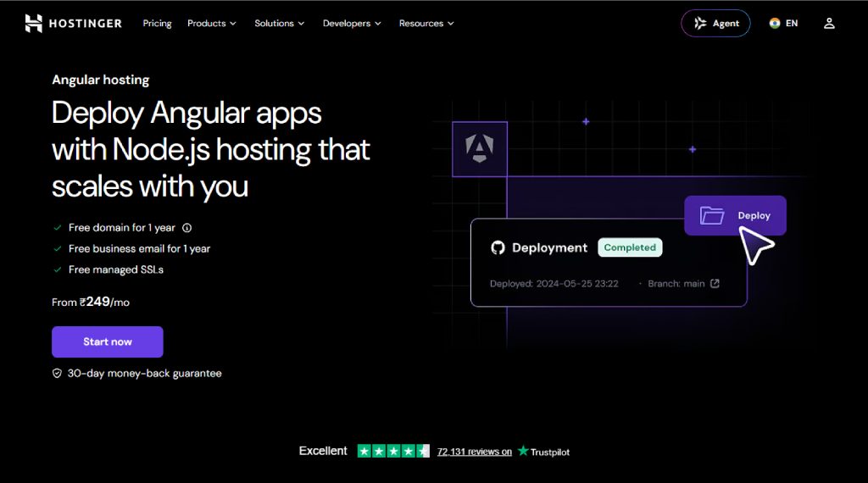
Task: Click the Deploy button in illustration
Action: [735, 215]
